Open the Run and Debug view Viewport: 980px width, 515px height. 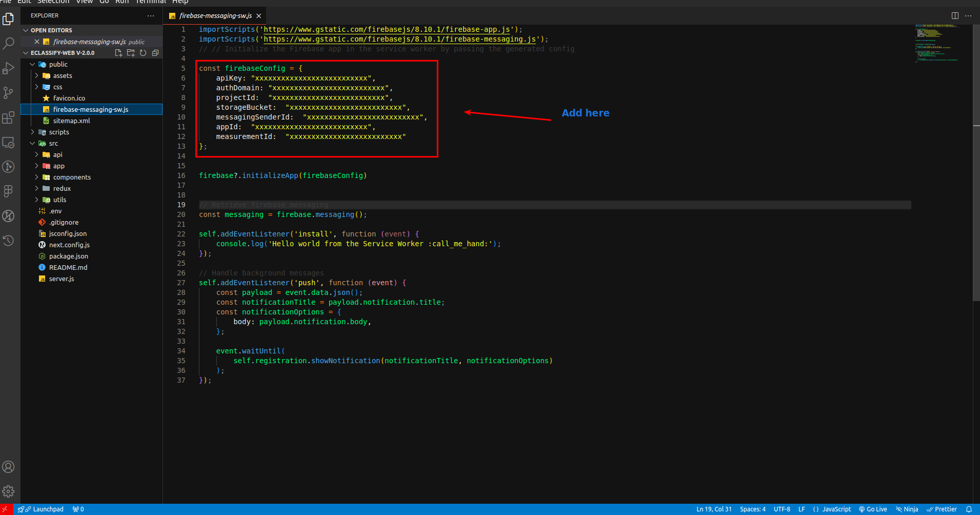coord(9,68)
